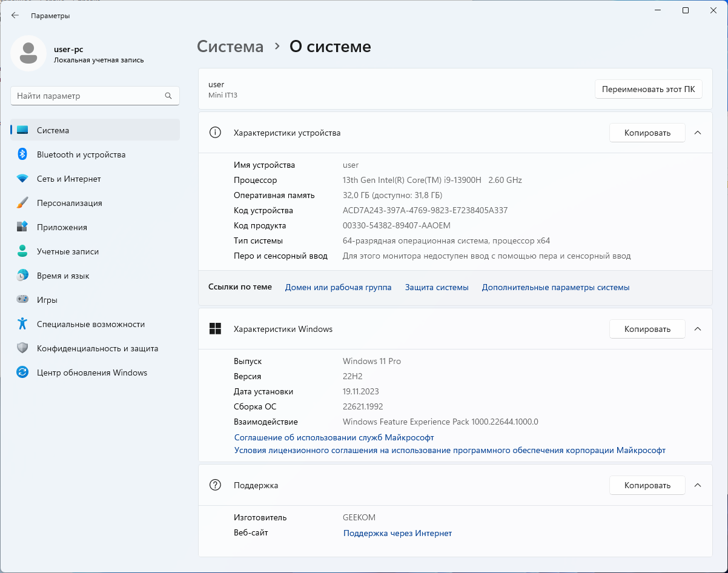The width and height of the screenshot is (728, 573).
Task: Click the question mark icon by Поддержка
Action: coord(215,485)
